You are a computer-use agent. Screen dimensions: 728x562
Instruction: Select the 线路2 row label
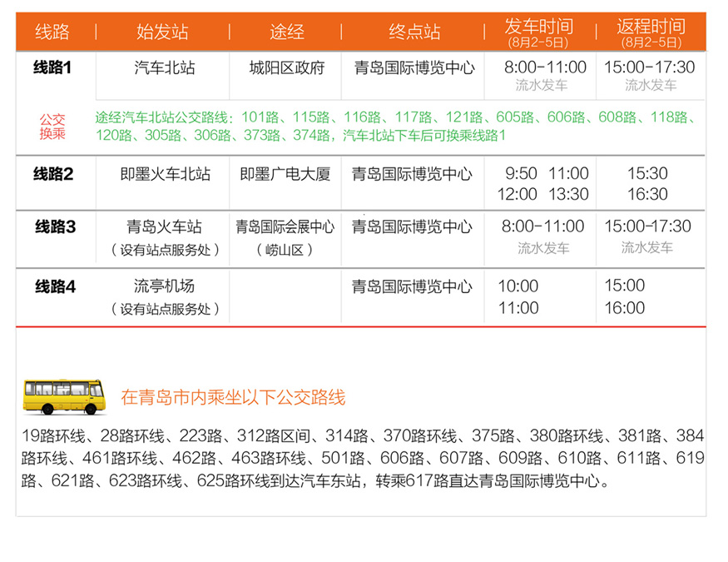point(54,175)
